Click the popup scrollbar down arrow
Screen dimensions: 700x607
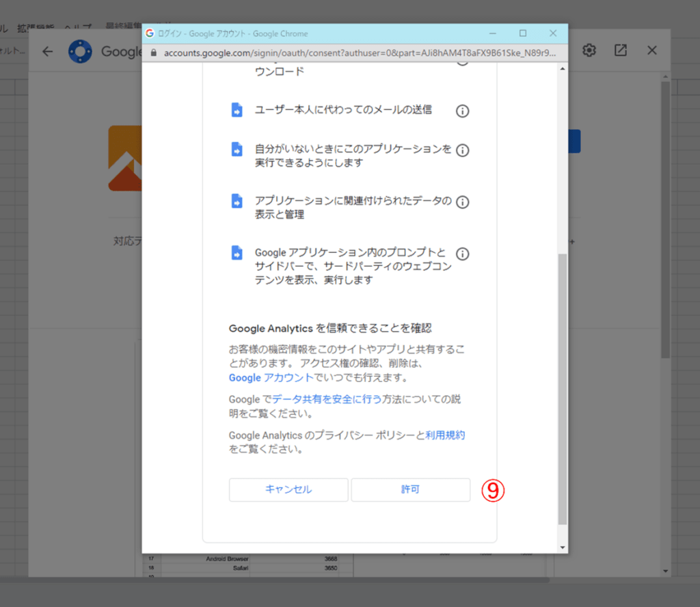pos(563,547)
